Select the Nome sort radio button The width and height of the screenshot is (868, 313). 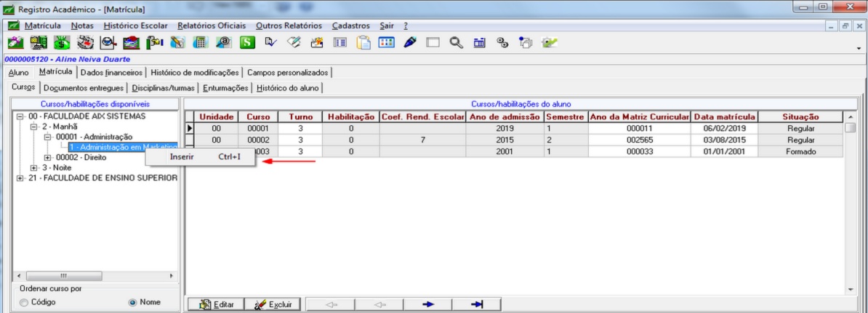132,302
